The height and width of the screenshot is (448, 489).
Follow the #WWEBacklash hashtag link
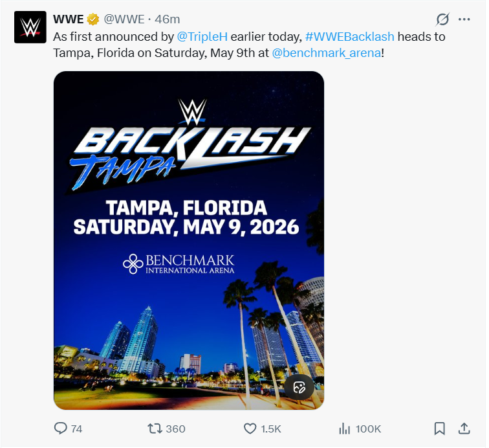(x=350, y=36)
